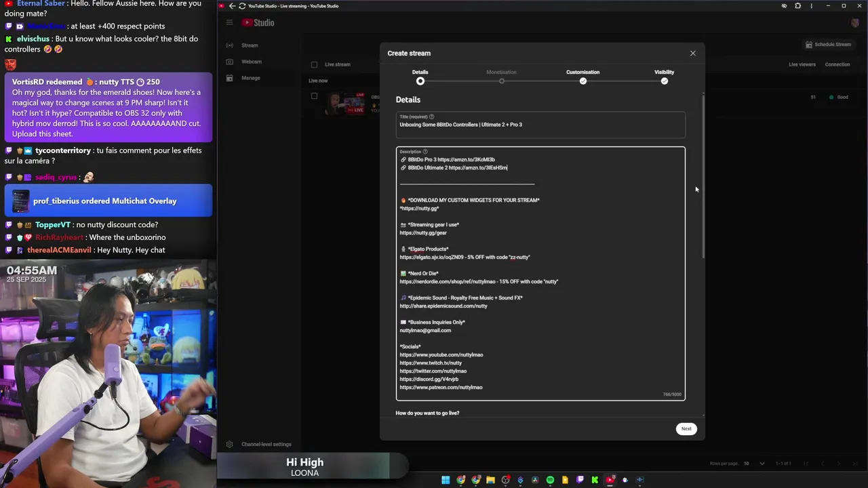The image size is (868, 488).
Task: Click the channel avatar in YouTube Studio
Action: click(855, 22)
